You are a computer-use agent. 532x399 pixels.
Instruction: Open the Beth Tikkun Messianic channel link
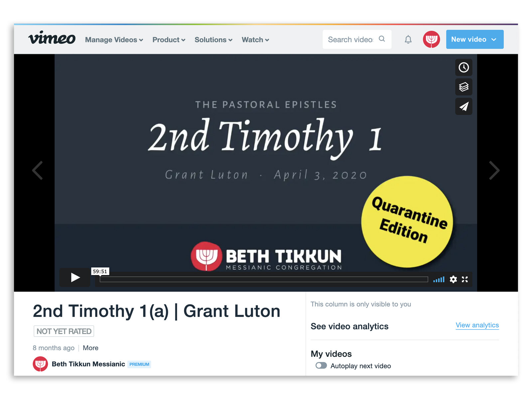pos(88,364)
